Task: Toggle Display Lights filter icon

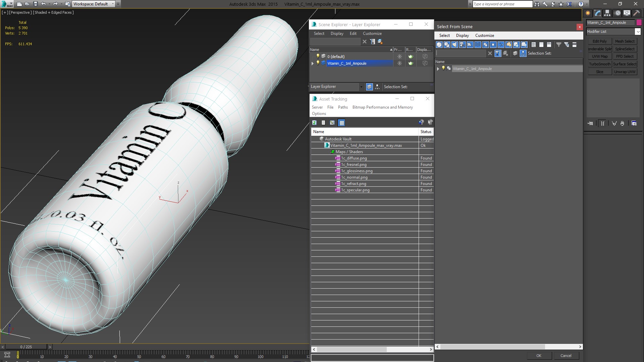Action: [454, 45]
